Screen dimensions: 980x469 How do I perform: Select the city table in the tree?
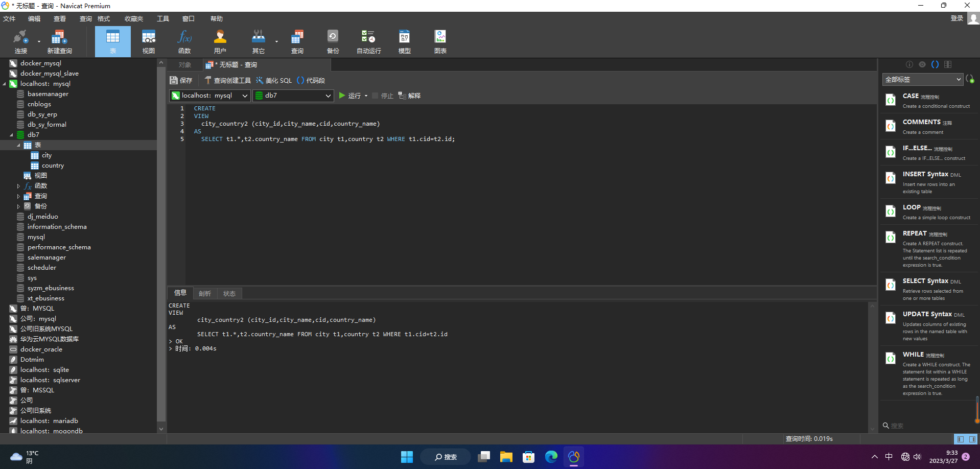coord(46,155)
